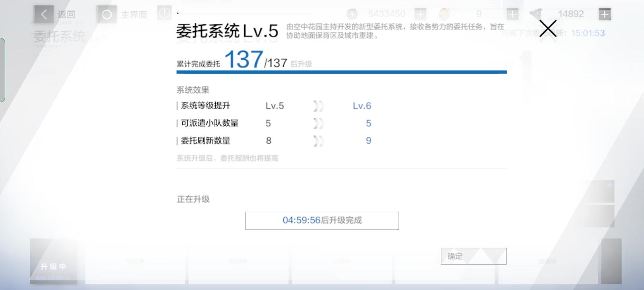Tap the info exclamation icon

[x=164, y=13]
